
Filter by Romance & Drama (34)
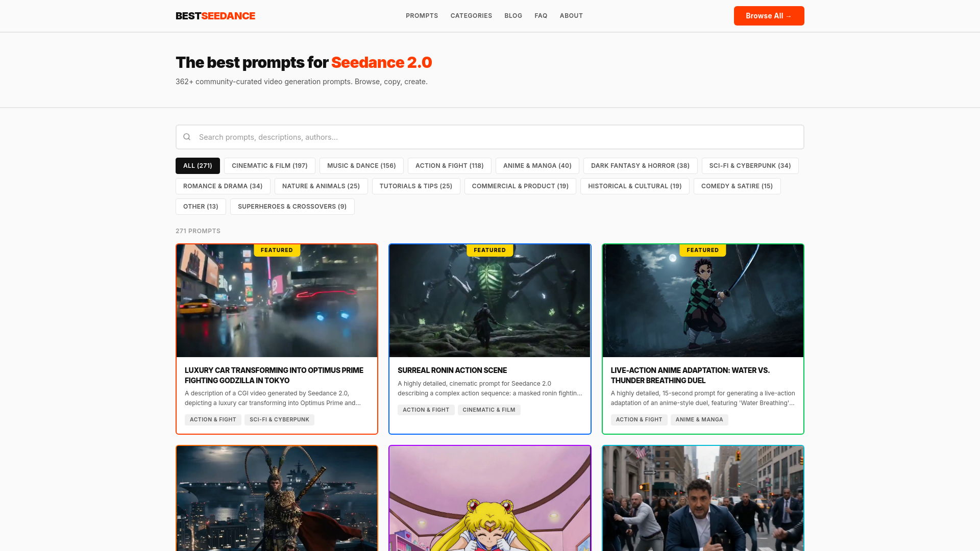click(223, 186)
